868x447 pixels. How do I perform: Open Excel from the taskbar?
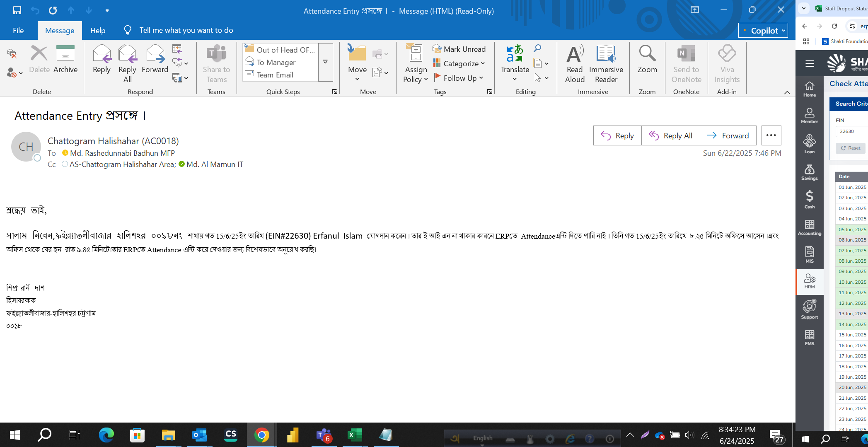355,435
